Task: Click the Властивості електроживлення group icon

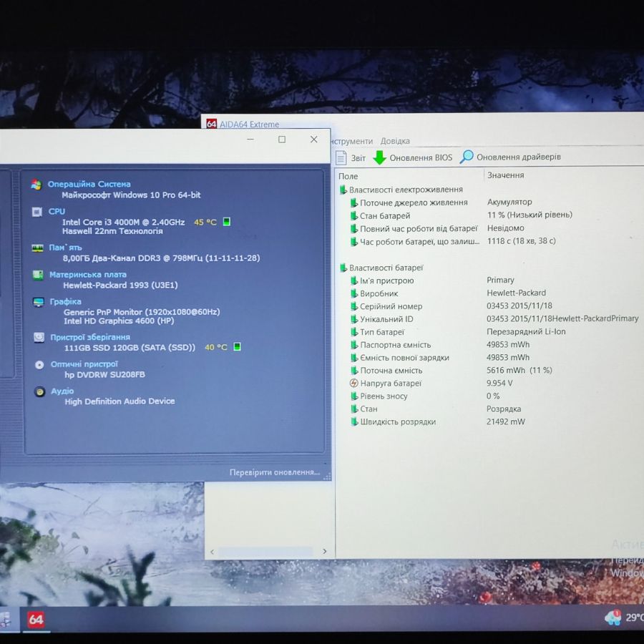Action: [x=343, y=190]
